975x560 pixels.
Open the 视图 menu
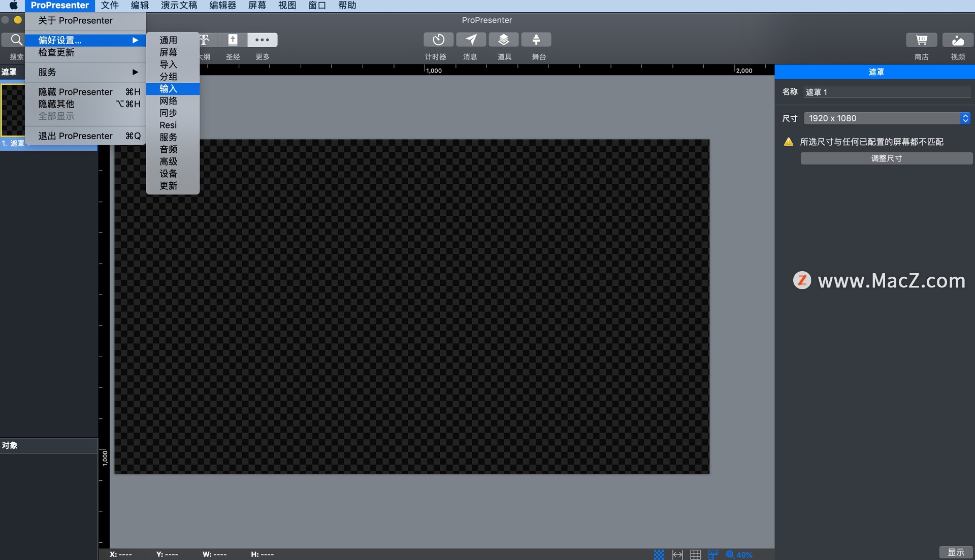tap(287, 6)
